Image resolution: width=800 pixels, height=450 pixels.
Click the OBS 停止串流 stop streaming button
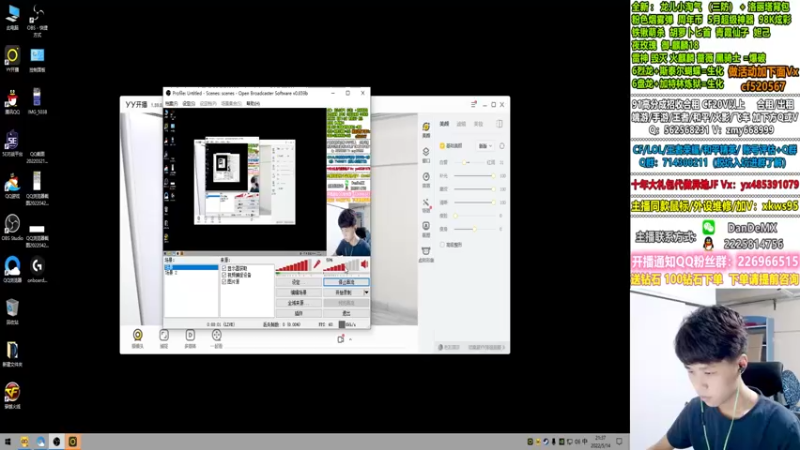(x=346, y=282)
